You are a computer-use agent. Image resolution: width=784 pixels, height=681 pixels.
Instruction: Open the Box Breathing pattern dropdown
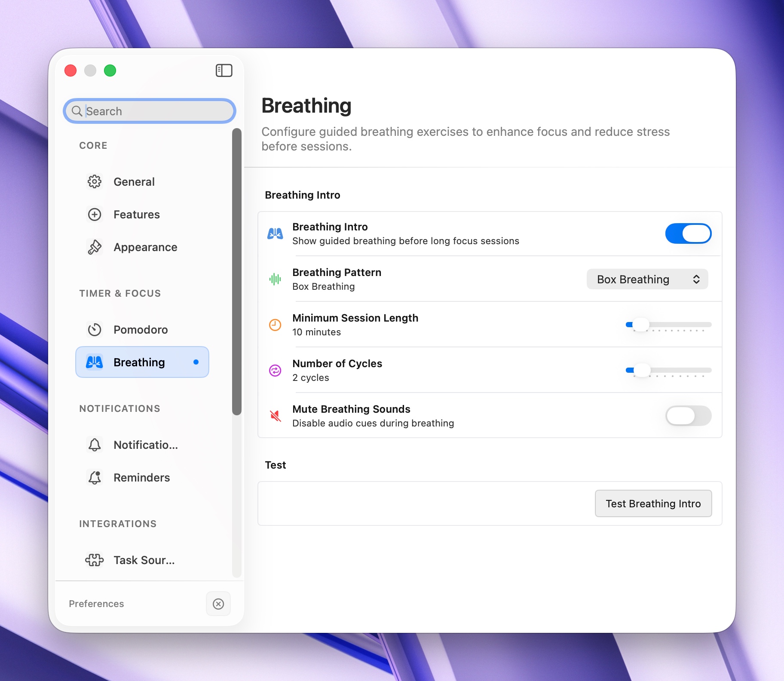tap(647, 279)
